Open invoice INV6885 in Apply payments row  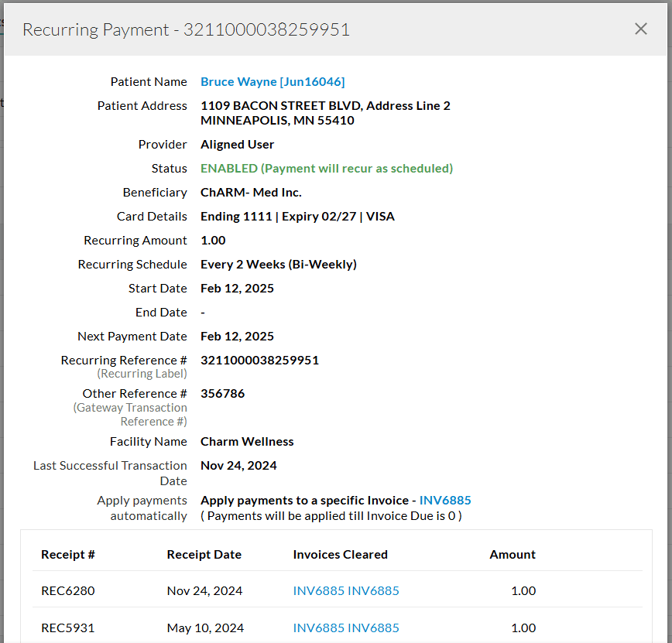[x=445, y=500]
